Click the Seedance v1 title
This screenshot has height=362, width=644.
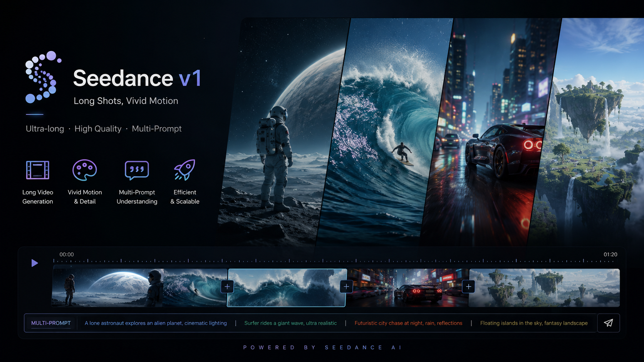[x=137, y=78]
